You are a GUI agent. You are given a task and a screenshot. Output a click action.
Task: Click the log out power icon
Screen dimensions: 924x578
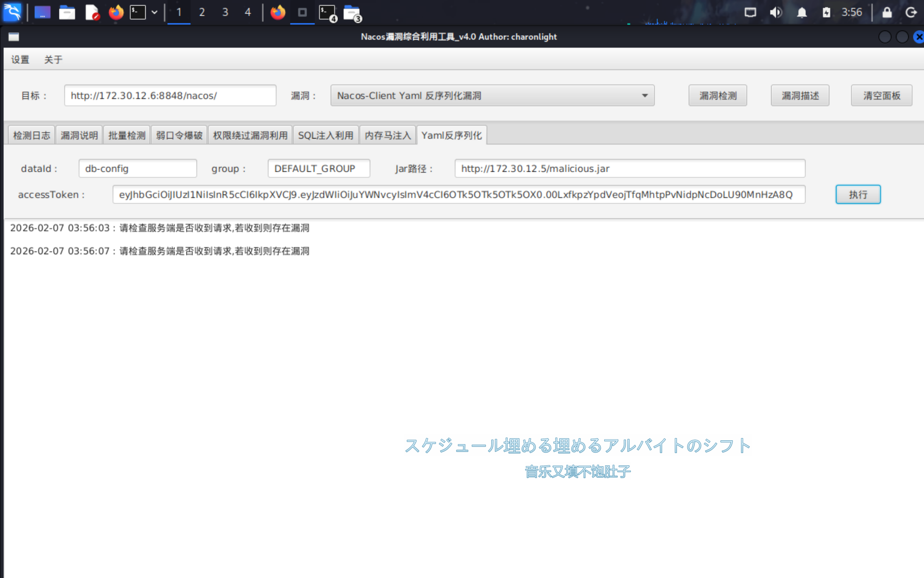(910, 12)
